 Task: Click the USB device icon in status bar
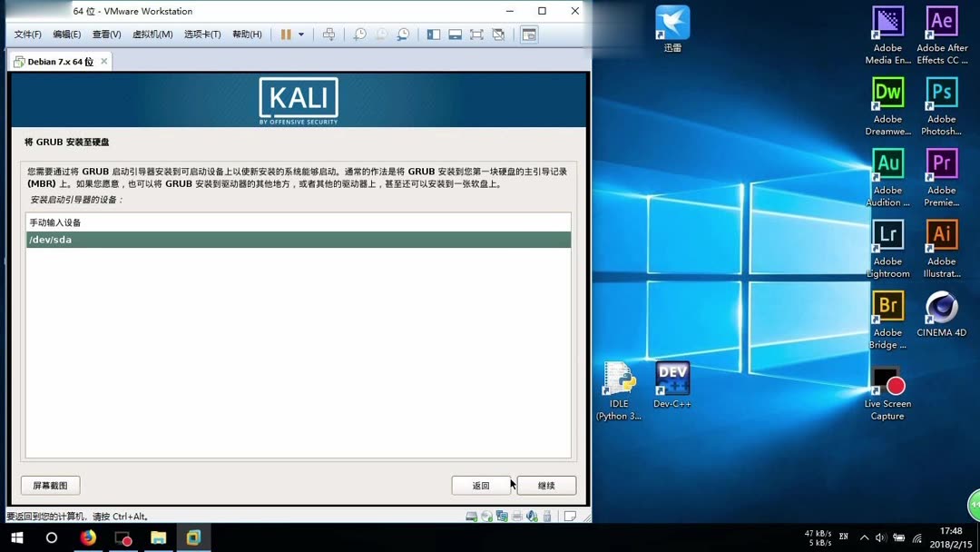coord(546,516)
